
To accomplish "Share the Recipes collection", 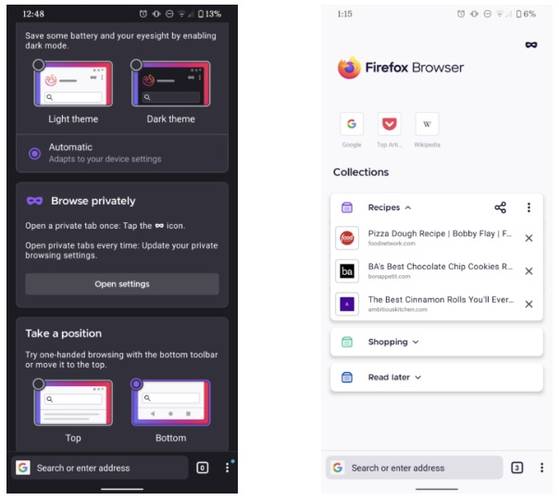I will click(500, 207).
